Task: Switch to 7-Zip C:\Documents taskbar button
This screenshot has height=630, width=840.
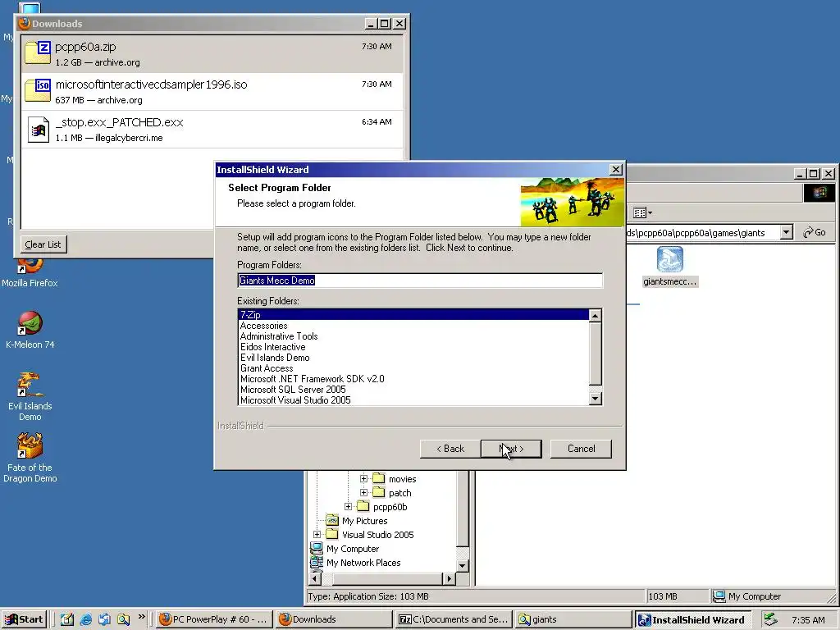Action: pyautogui.click(x=454, y=619)
